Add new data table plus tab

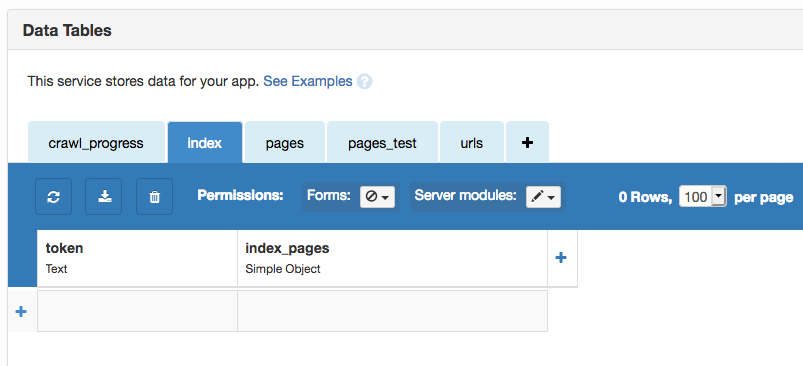527,142
